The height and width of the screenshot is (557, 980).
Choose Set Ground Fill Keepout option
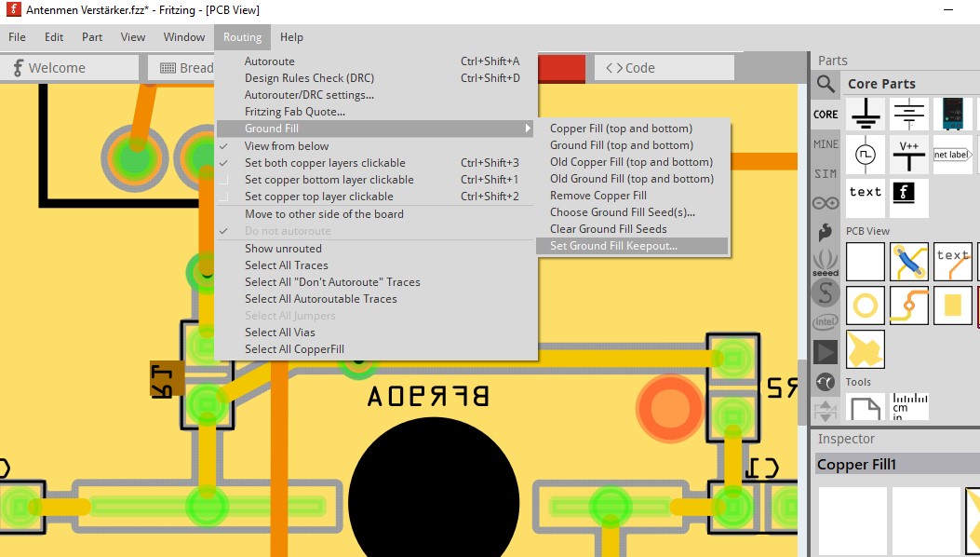click(x=613, y=246)
